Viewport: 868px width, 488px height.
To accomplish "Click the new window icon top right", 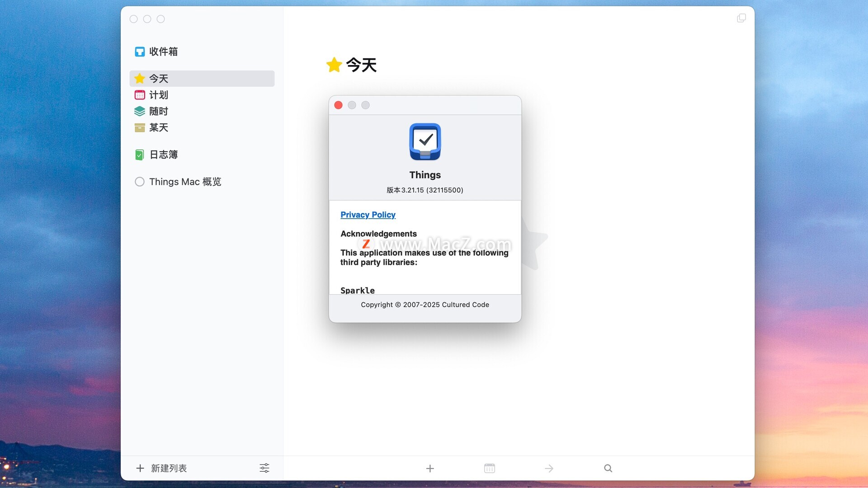I will [x=741, y=18].
